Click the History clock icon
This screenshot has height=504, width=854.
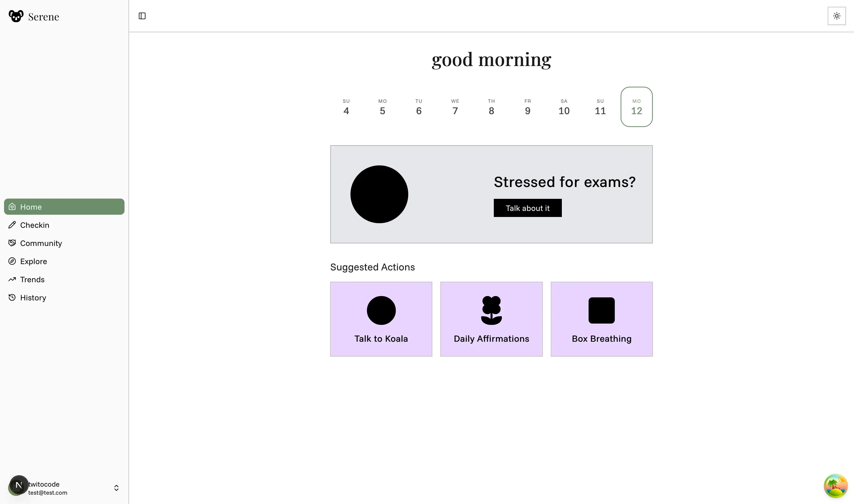12,298
